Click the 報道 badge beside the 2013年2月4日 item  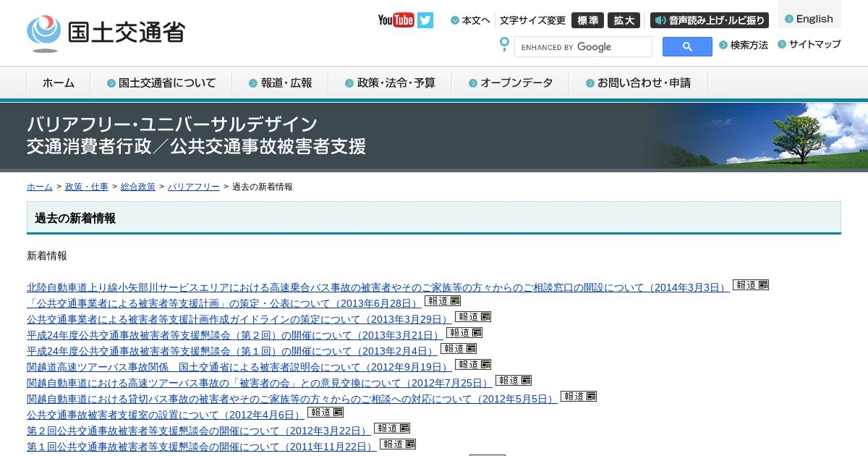click(459, 349)
